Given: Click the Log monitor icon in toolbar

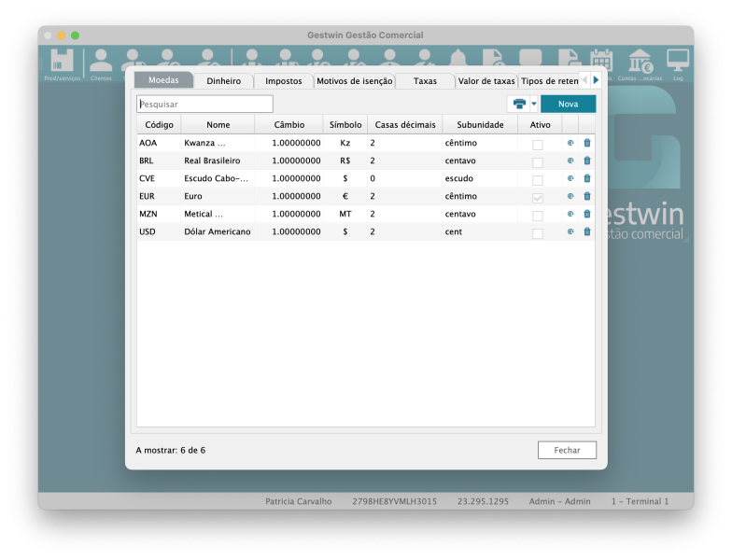Looking at the screenshot, I should 678,64.
